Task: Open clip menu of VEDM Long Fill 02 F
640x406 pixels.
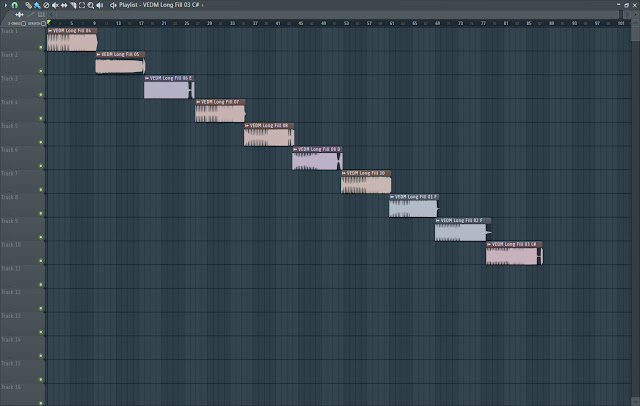Action: [x=438, y=221]
